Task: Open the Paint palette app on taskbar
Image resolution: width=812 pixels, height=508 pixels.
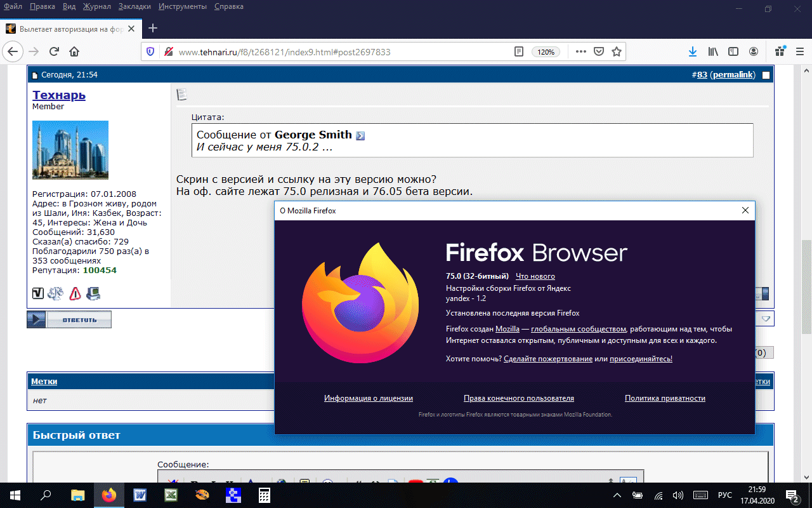Action: pos(202,495)
